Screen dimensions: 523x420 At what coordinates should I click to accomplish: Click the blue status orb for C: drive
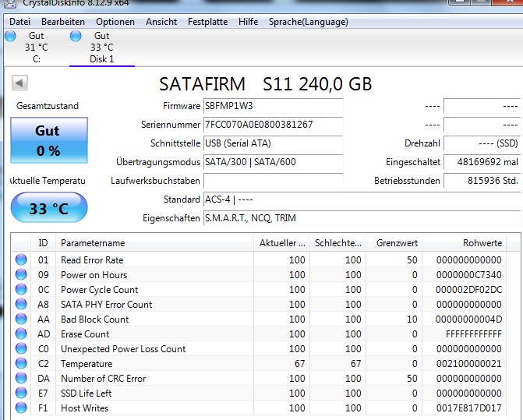pos(10,36)
